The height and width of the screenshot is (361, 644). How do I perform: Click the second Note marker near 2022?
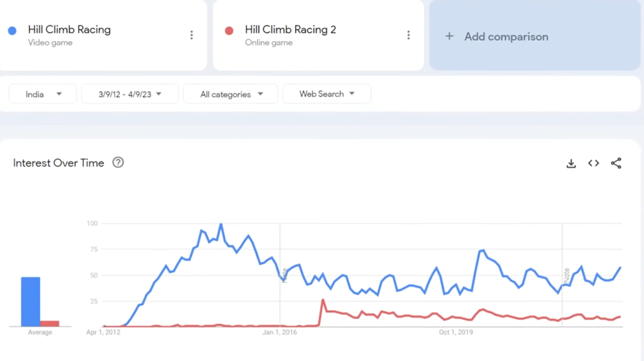pos(566,275)
